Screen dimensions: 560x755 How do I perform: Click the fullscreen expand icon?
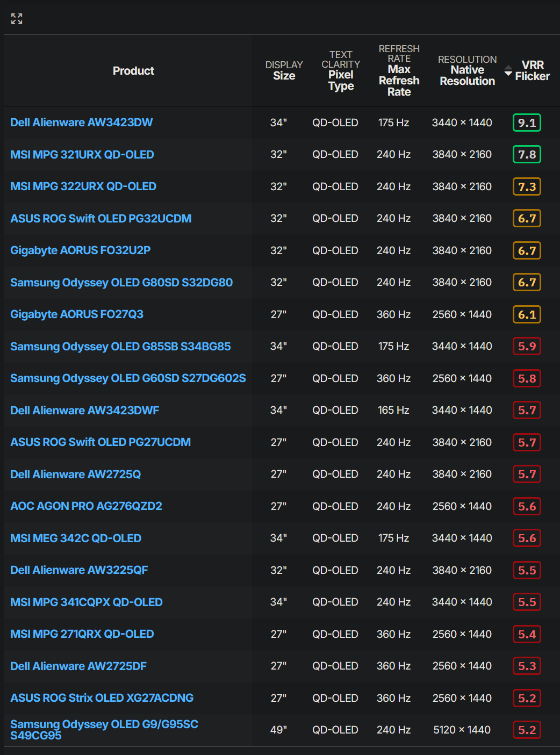point(17,19)
